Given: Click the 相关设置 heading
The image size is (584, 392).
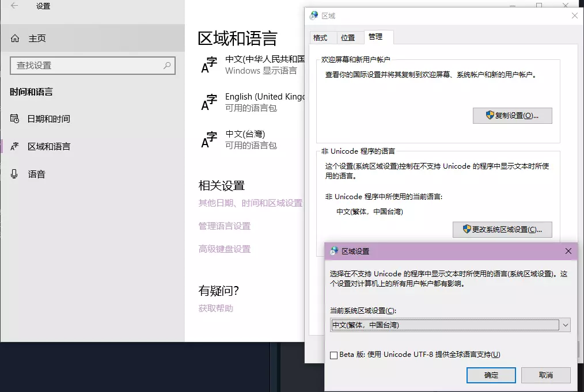Looking at the screenshot, I should 222,185.
